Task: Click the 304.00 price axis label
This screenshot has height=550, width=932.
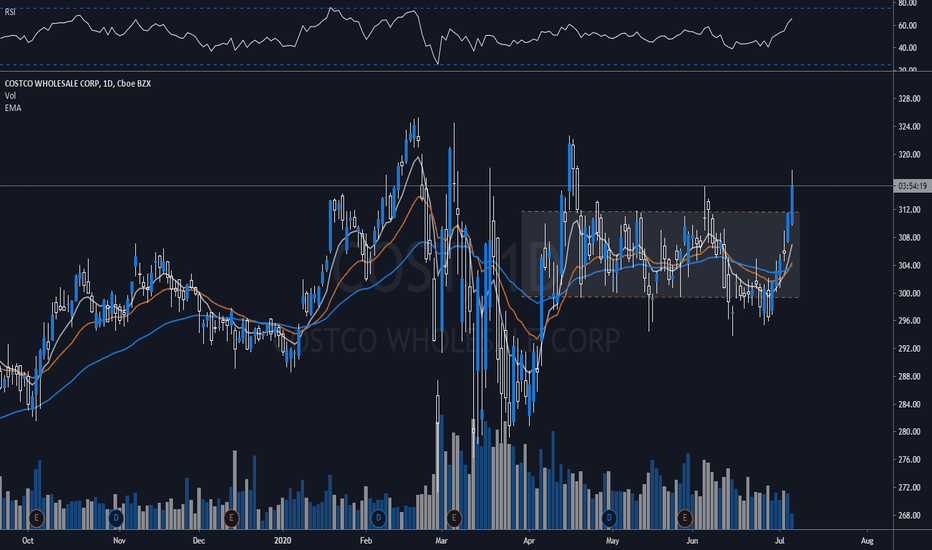Action: click(909, 266)
